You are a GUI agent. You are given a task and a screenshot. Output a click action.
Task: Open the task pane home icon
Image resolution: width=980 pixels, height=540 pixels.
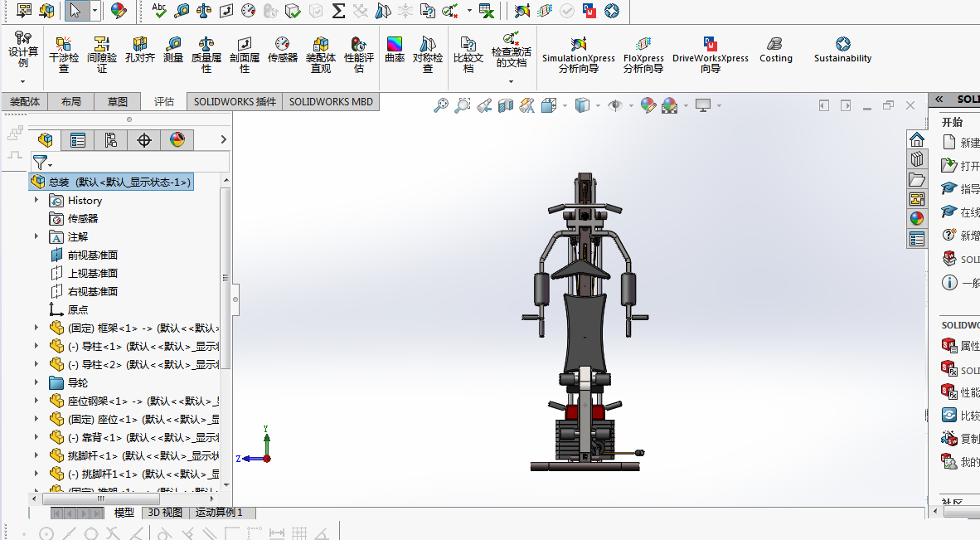pos(917,139)
